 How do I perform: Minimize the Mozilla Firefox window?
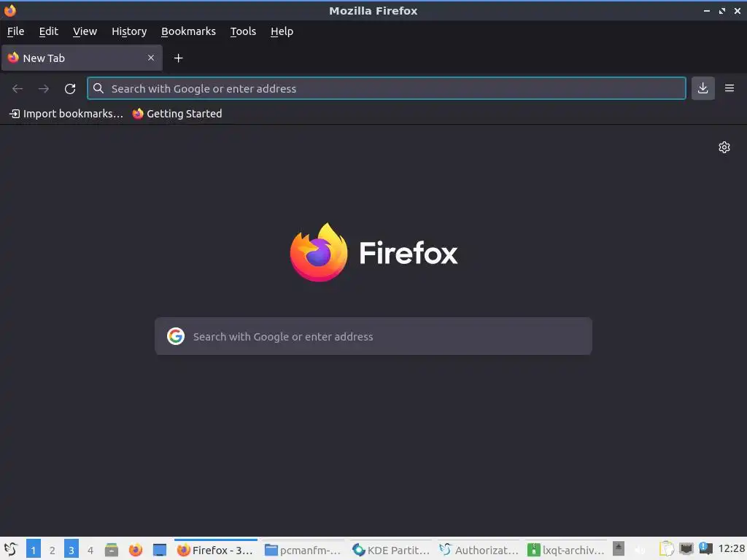pos(707,10)
